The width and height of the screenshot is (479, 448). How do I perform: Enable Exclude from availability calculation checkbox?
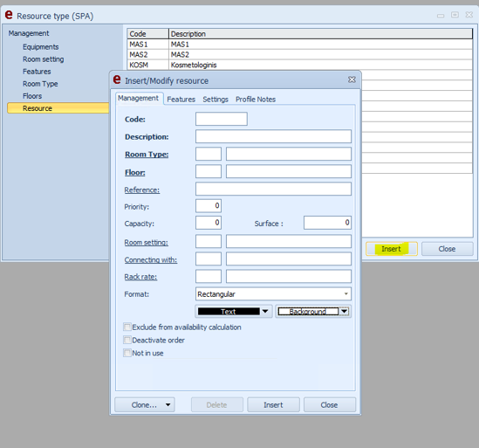[x=127, y=327]
